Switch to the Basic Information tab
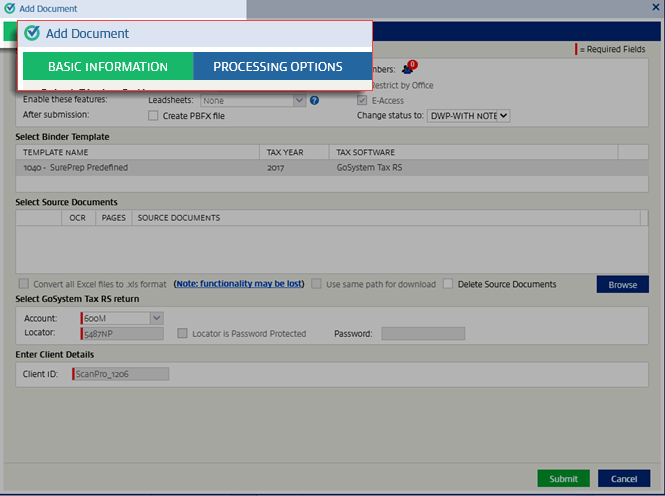665x496 pixels. tap(108, 67)
